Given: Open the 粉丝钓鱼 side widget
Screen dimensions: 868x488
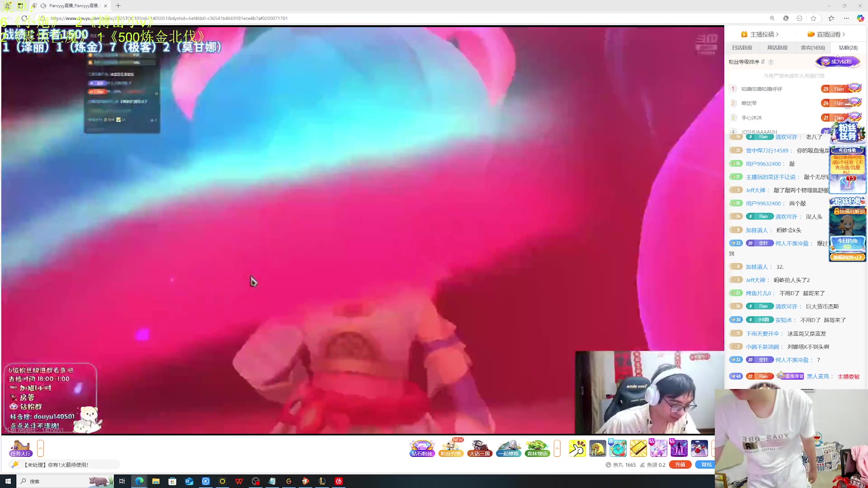Looking at the screenshot, I should click(848, 230).
